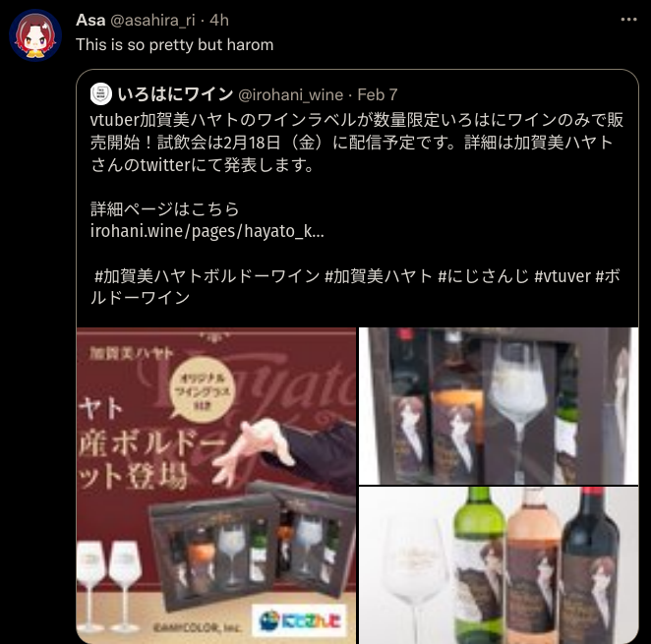
Task: Follow the irohani.wine/pages/hayato_k link
Action: (207, 231)
